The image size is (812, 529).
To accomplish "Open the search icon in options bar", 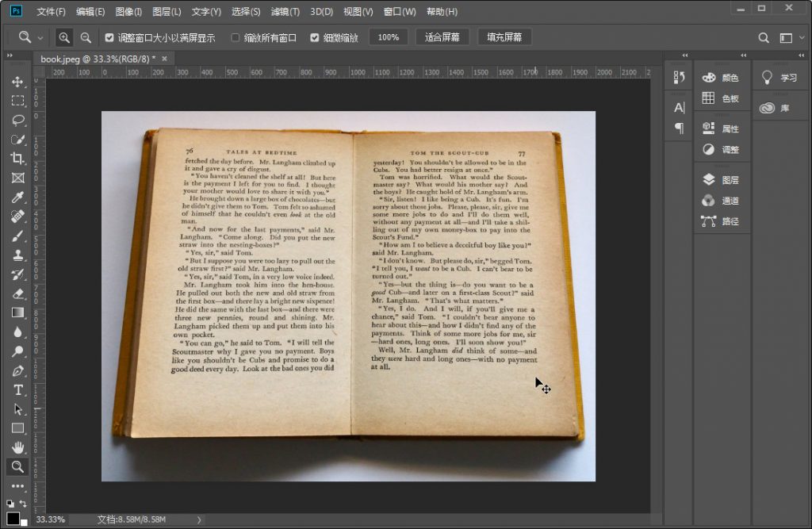I will tap(764, 37).
